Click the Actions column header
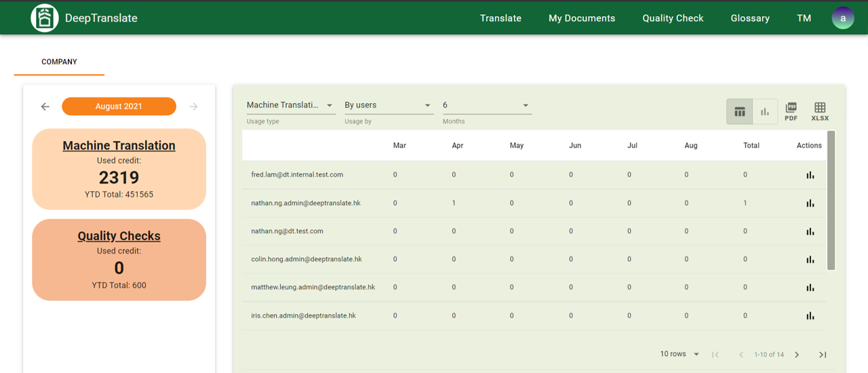Screen dimensions: 868x373 tap(809, 145)
